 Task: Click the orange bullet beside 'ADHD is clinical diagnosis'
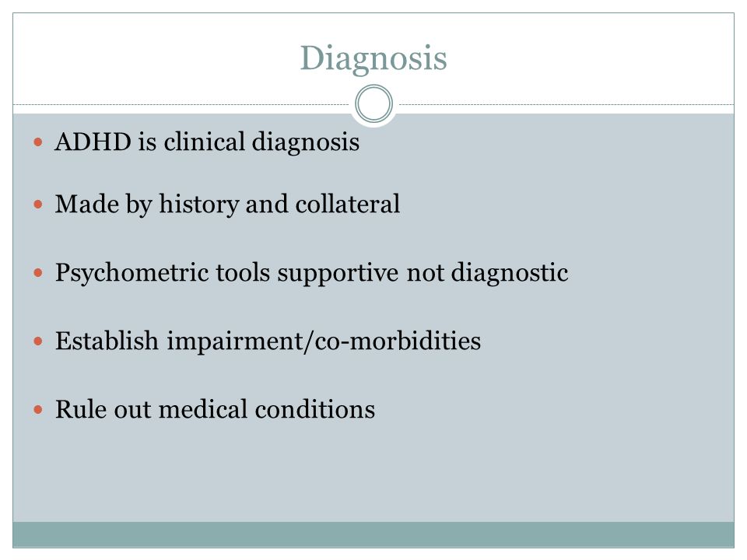coord(39,142)
